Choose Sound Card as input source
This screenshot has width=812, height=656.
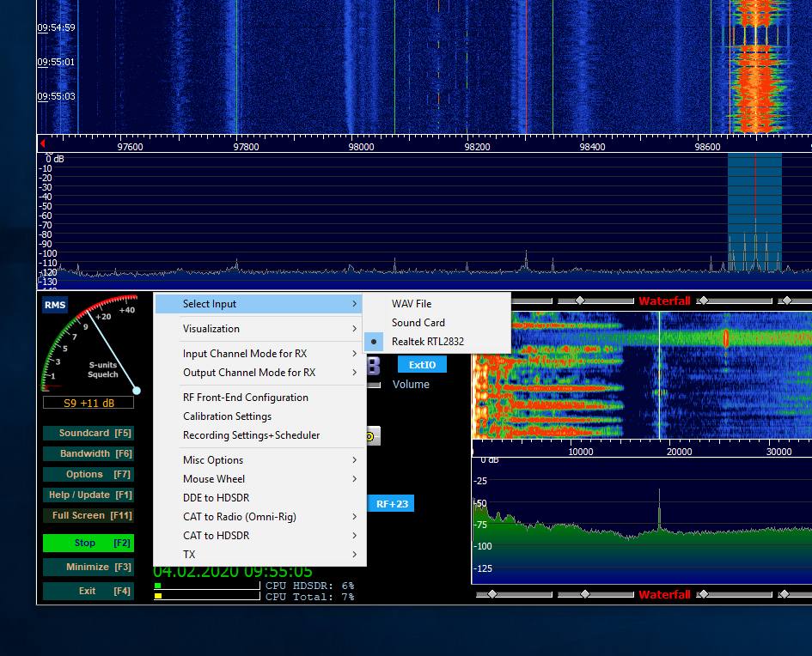418,323
